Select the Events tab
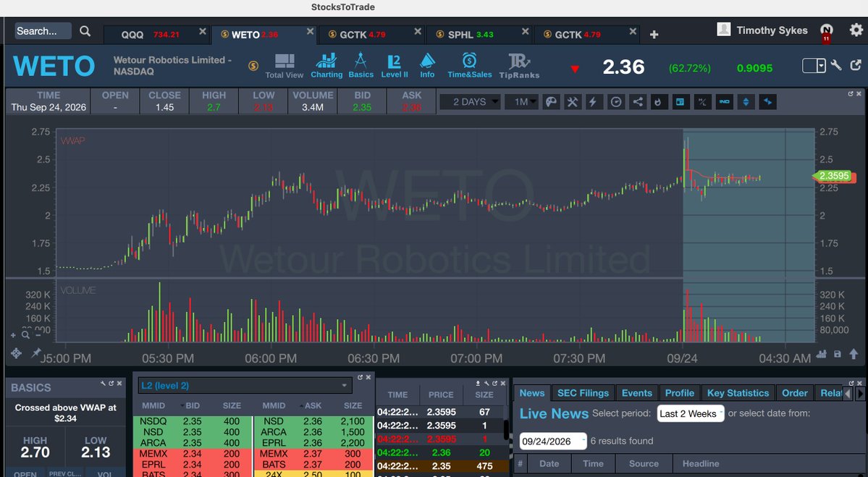Image resolution: width=868 pixels, height=477 pixels. 636,393
